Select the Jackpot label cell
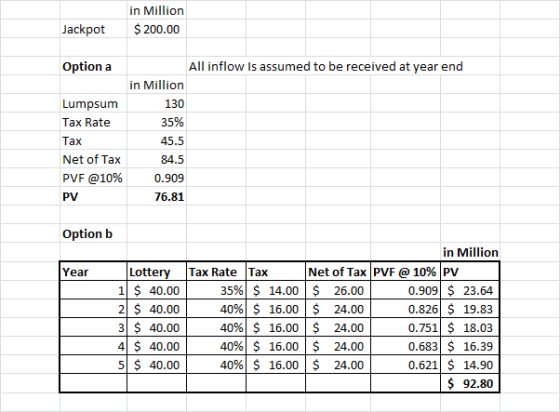 [93, 29]
